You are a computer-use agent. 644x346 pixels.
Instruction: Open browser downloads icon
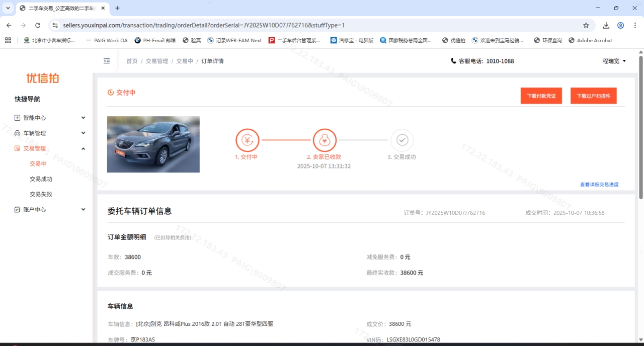(606, 25)
